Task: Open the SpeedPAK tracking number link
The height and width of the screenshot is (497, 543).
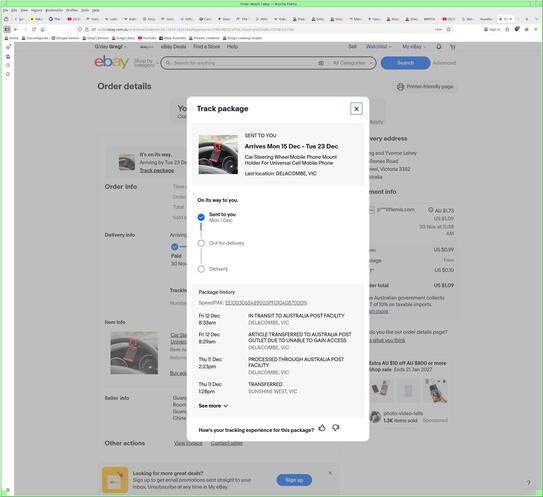Action: [x=266, y=303]
